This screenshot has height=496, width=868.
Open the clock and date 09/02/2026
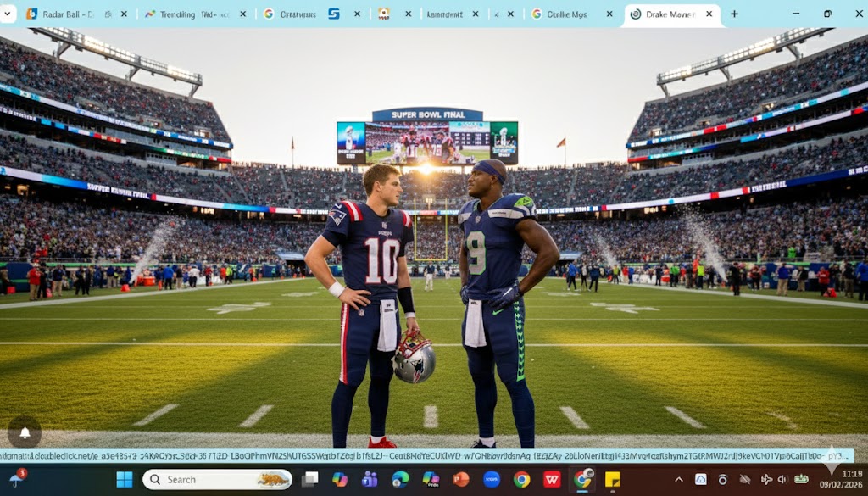coord(841,479)
